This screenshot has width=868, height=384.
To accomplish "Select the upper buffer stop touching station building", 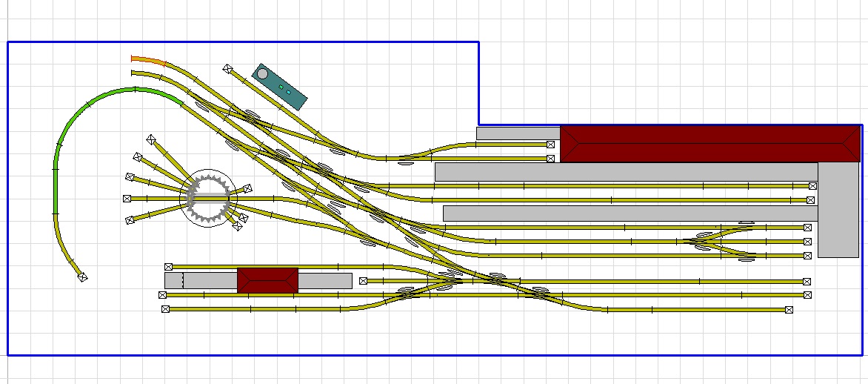I will click(550, 145).
